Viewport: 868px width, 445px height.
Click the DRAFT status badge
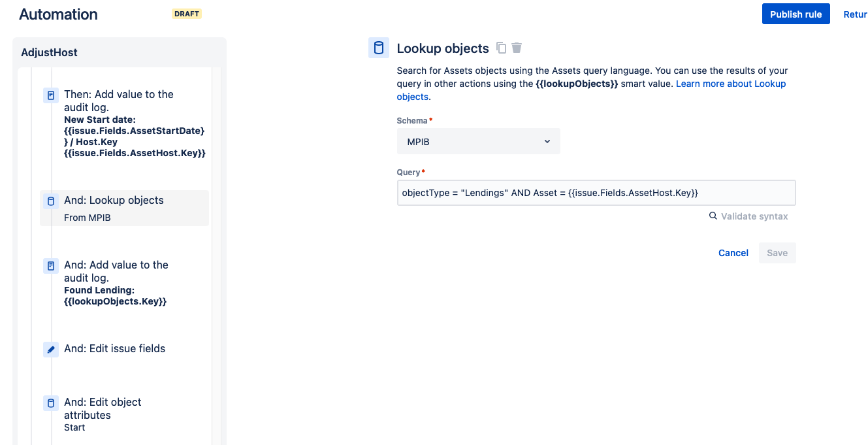(187, 14)
